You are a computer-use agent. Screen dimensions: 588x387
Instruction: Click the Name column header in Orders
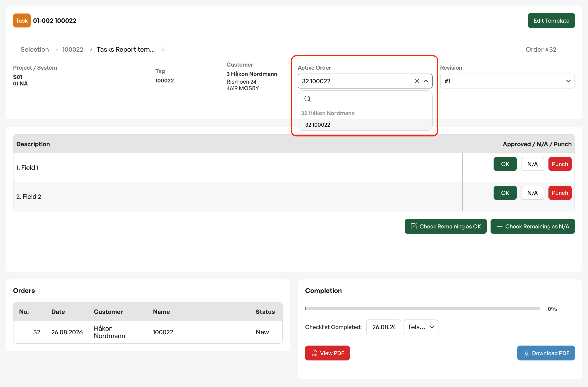pos(161,312)
